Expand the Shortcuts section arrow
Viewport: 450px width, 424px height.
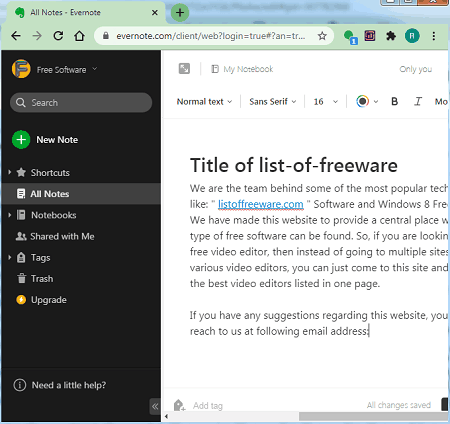click(x=10, y=172)
